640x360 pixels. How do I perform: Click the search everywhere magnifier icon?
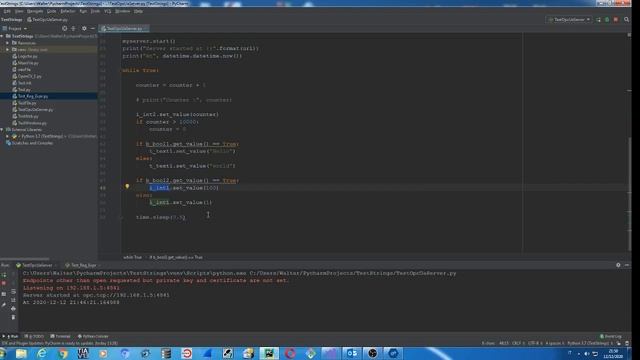click(x=627, y=20)
